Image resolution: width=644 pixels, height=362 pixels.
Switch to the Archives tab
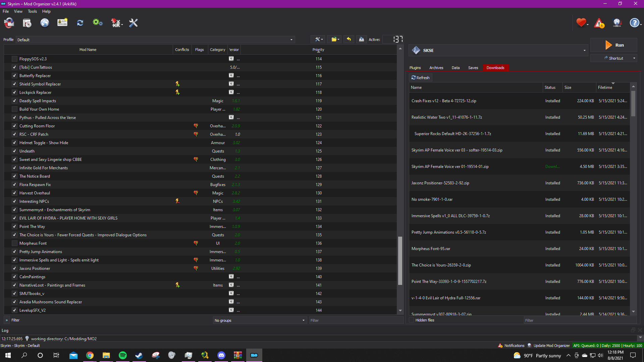436,68
